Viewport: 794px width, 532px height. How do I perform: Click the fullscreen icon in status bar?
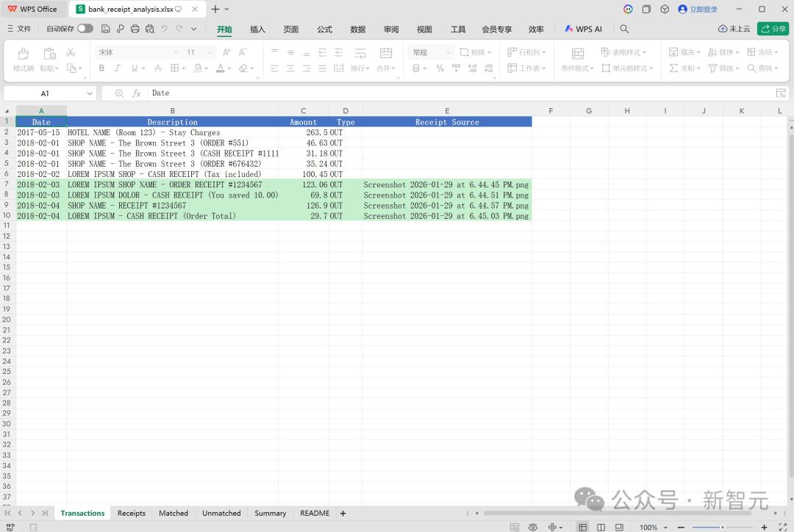[782, 527]
